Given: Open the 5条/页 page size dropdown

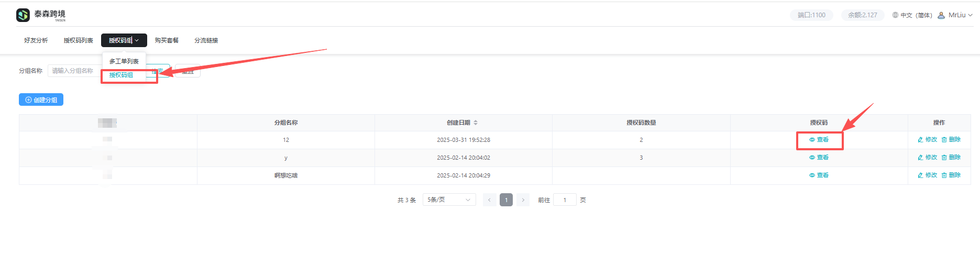Looking at the screenshot, I should tap(449, 200).
